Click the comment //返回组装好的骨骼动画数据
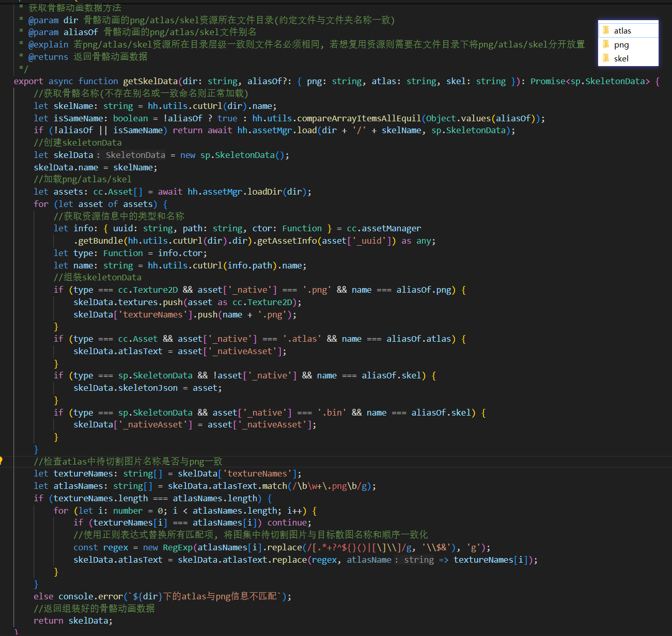This screenshot has width=672, height=636. pyautogui.click(x=95, y=609)
